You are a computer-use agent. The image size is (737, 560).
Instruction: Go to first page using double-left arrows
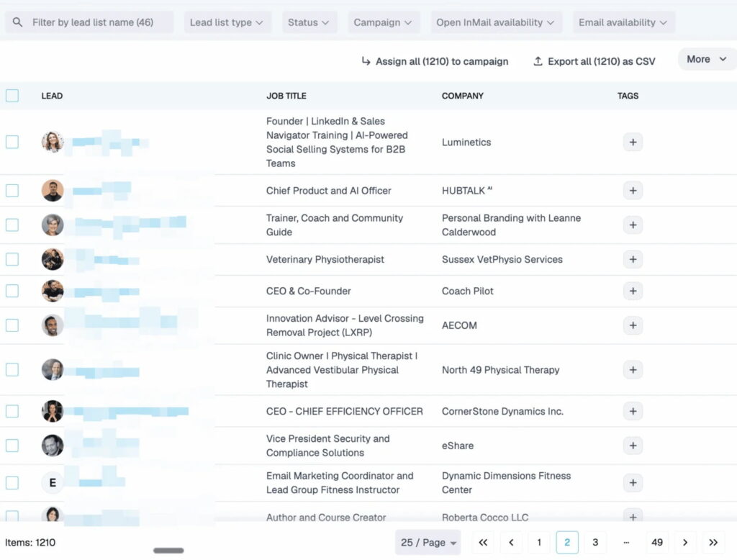pos(483,542)
